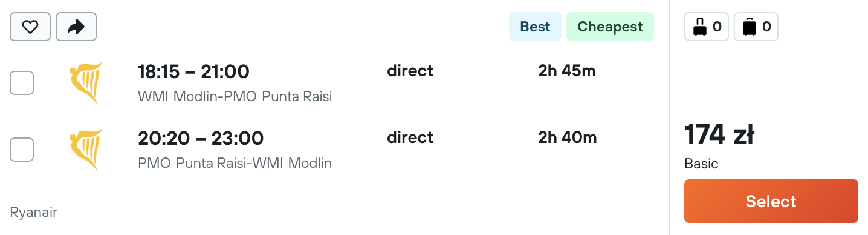Click the Ryanair carrier label
The width and height of the screenshot is (868, 235).
tap(34, 213)
